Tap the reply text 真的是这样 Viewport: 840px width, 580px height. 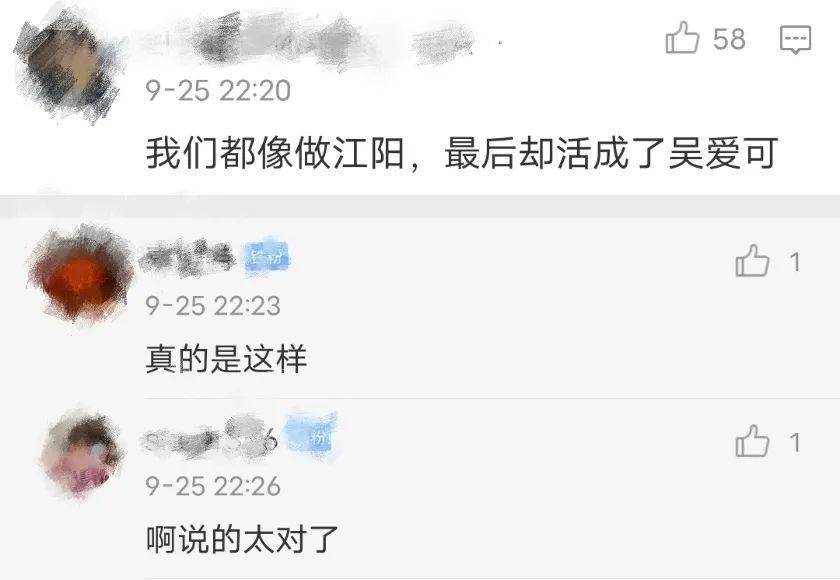[x=226, y=359]
